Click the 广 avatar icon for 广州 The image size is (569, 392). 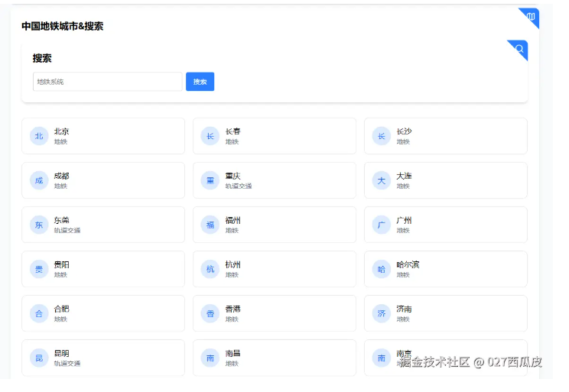pyautogui.click(x=382, y=225)
